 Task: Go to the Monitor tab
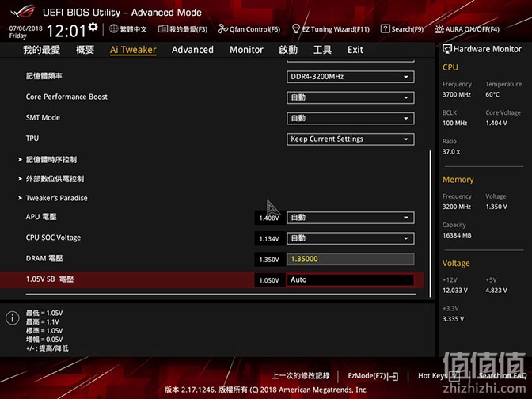246,50
